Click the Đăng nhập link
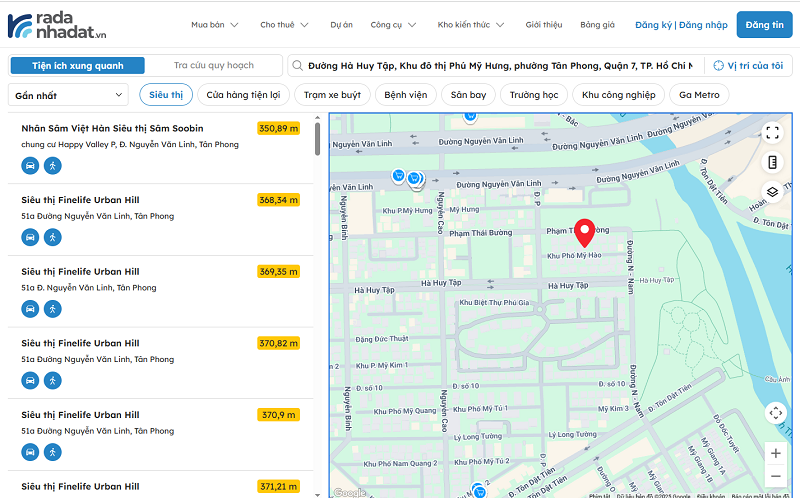Image resolution: width=800 pixels, height=498 pixels. pos(703,25)
